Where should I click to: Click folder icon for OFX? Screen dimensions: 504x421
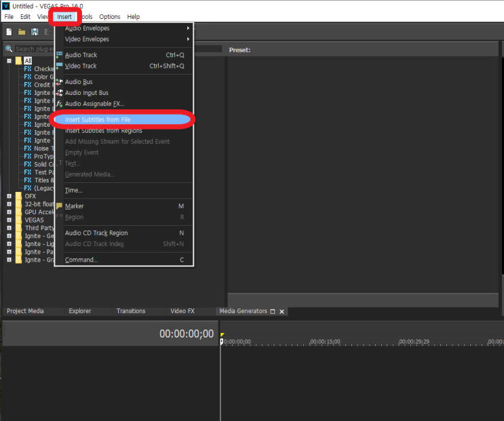18,196
